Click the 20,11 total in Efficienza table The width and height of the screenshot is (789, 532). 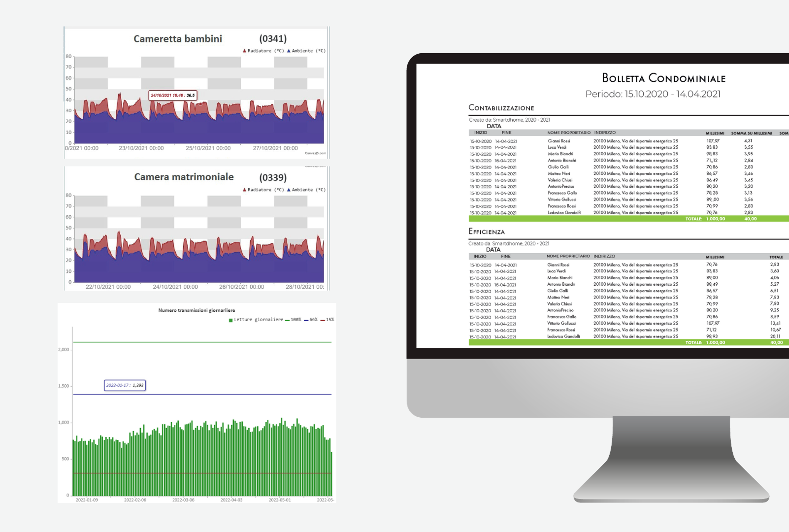pyautogui.click(x=775, y=336)
